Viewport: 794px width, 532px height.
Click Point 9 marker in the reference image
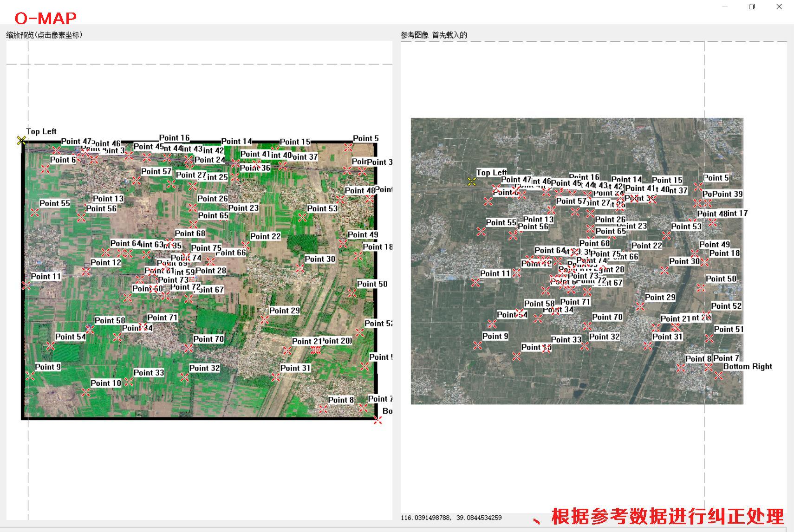[x=478, y=345]
